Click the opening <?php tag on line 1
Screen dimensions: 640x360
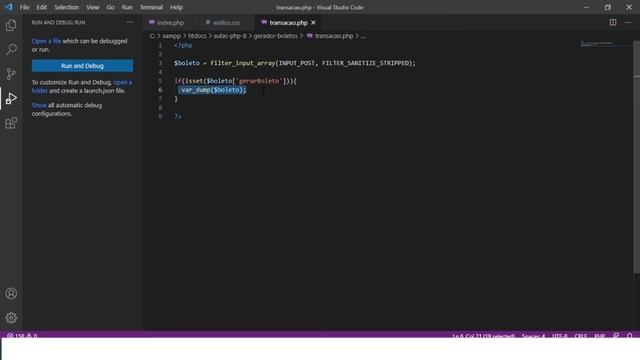coord(183,45)
